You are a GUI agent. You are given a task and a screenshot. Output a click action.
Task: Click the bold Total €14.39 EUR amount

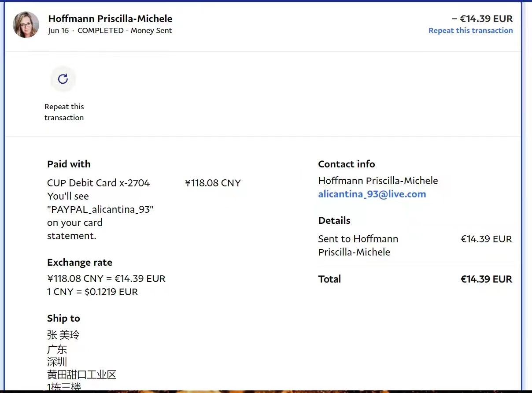(486, 279)
